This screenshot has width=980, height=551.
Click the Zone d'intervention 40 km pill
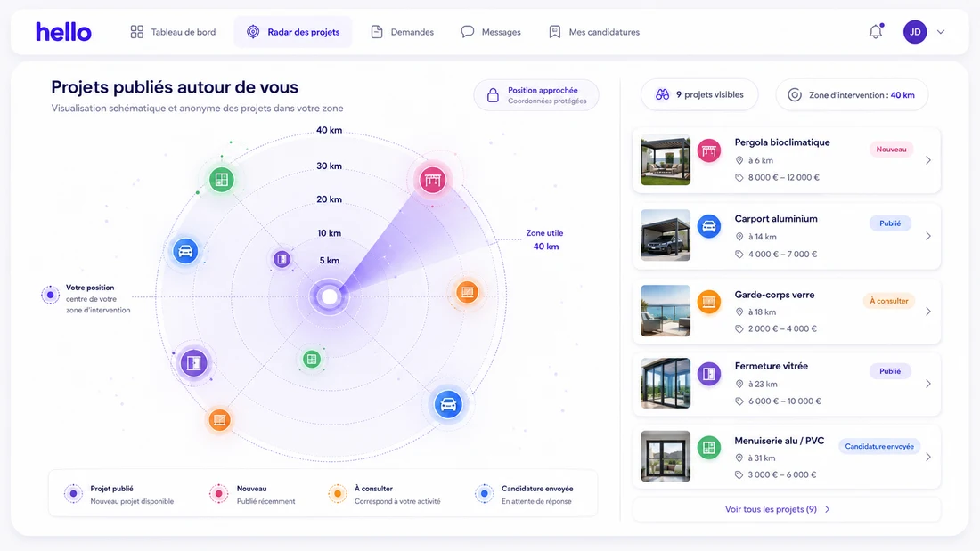pos(852,95)
